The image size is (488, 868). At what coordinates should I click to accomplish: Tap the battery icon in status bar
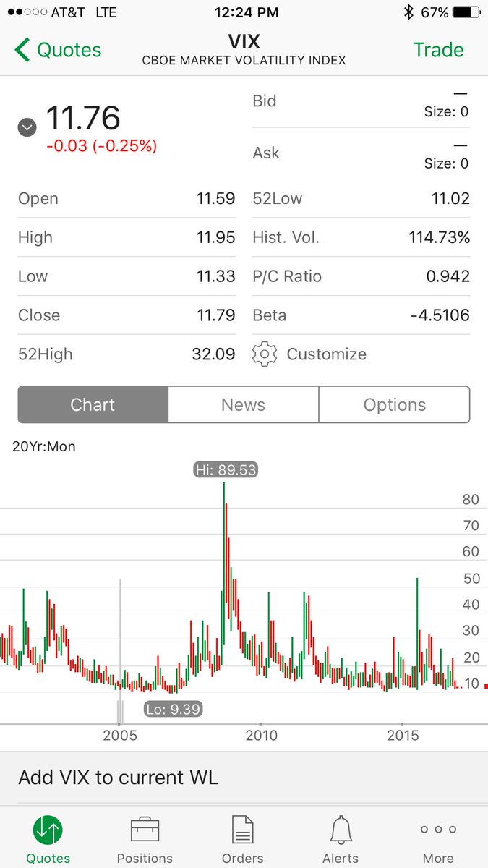click(x=467, y=12)
